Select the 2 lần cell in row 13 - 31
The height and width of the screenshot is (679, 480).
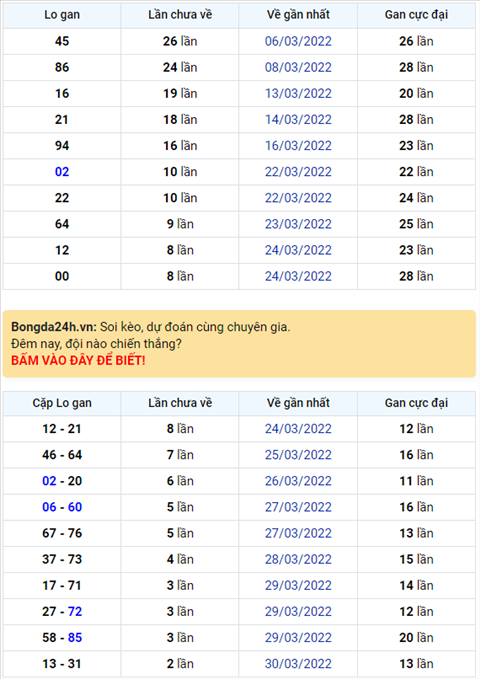pyautogui.click(x=180, y=664)
